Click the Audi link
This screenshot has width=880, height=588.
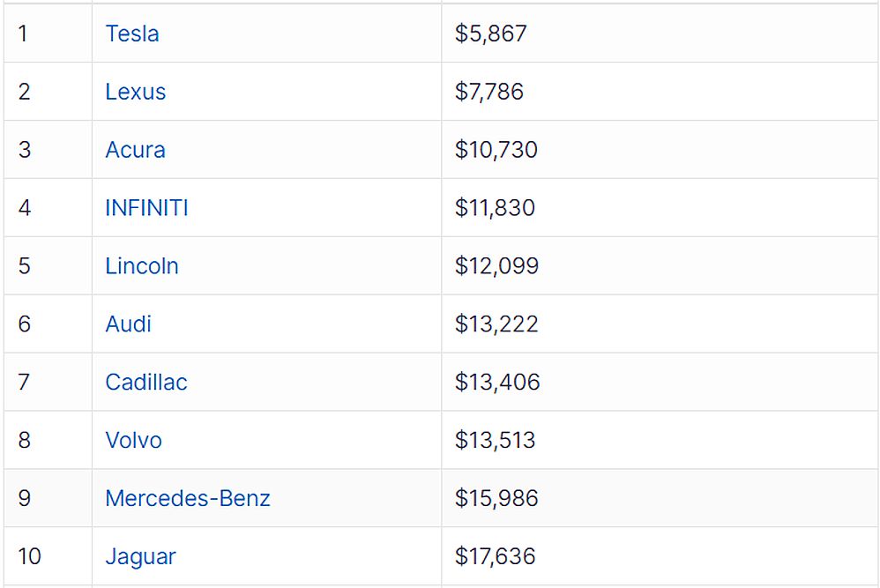[128, 324]
